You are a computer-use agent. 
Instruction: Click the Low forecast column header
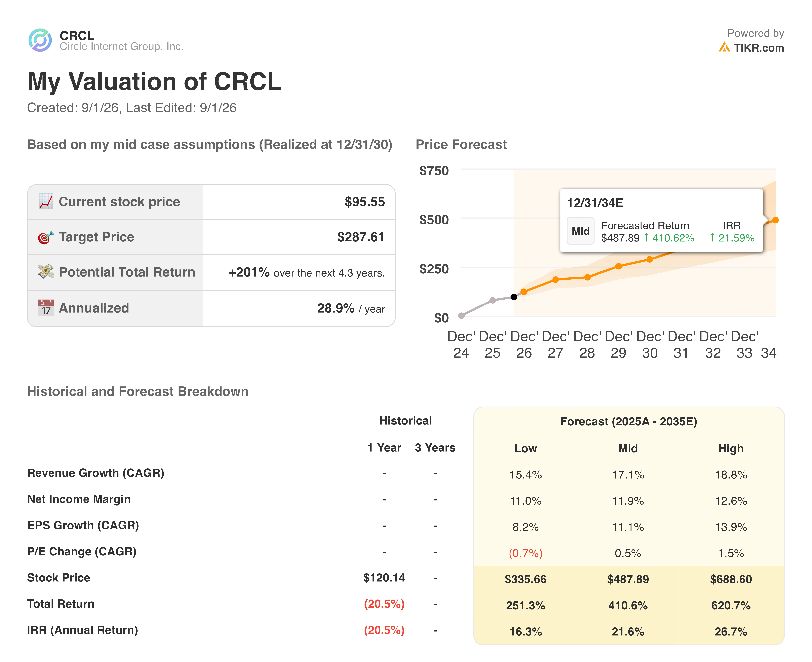(526, 448)
